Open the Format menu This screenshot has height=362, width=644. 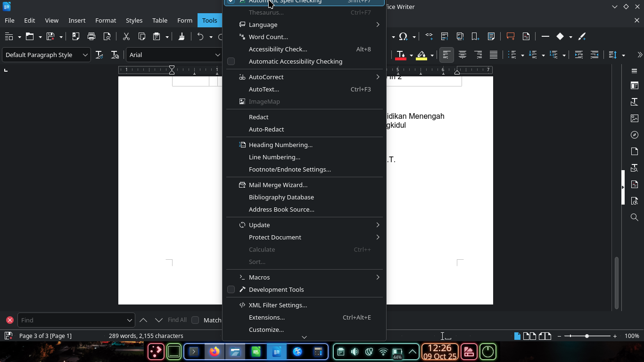pos(106,20)
